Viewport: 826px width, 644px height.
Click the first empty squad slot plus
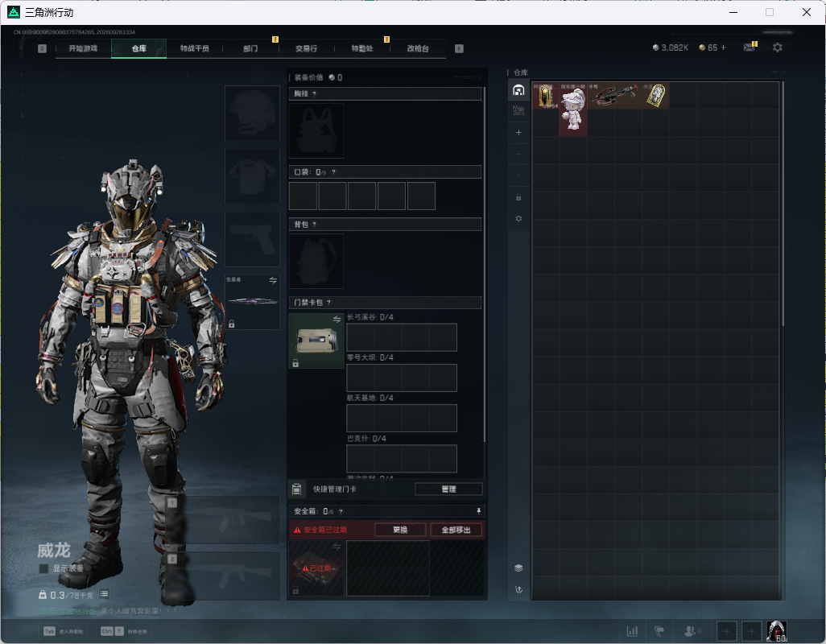tap(726, 631)
